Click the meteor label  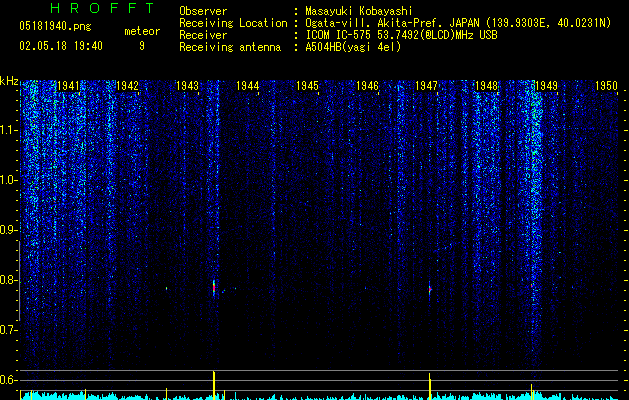[142, 31]
